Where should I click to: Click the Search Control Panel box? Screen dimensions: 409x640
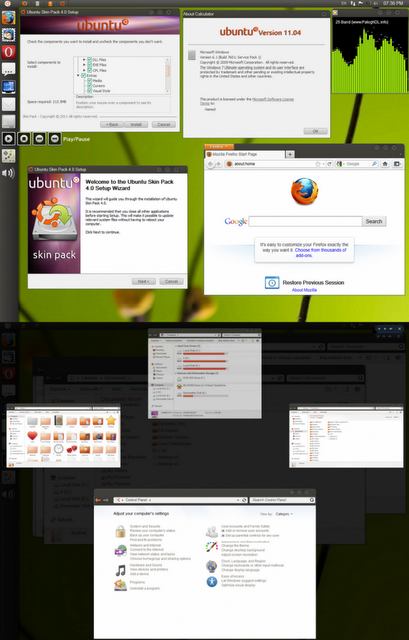pos(282,500)
